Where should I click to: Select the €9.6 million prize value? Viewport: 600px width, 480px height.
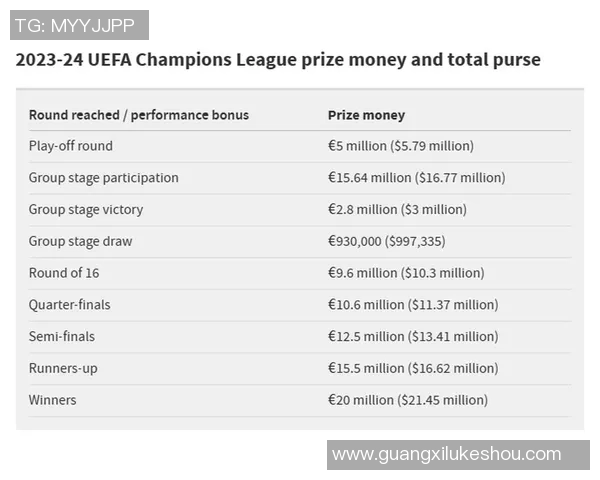click(406, 273)
